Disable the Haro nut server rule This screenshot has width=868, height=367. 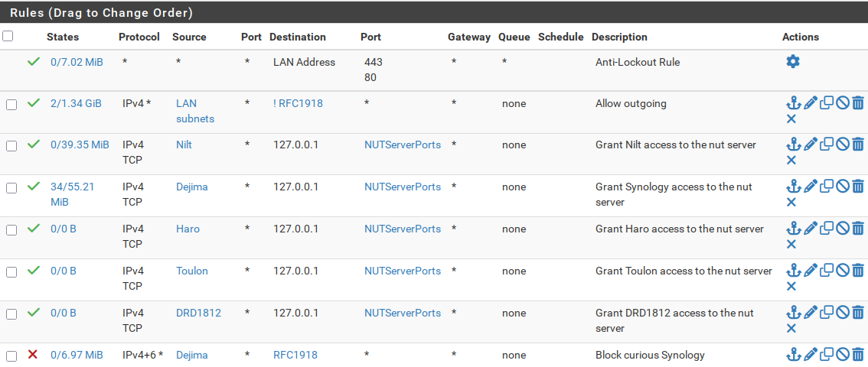[842, 229]
